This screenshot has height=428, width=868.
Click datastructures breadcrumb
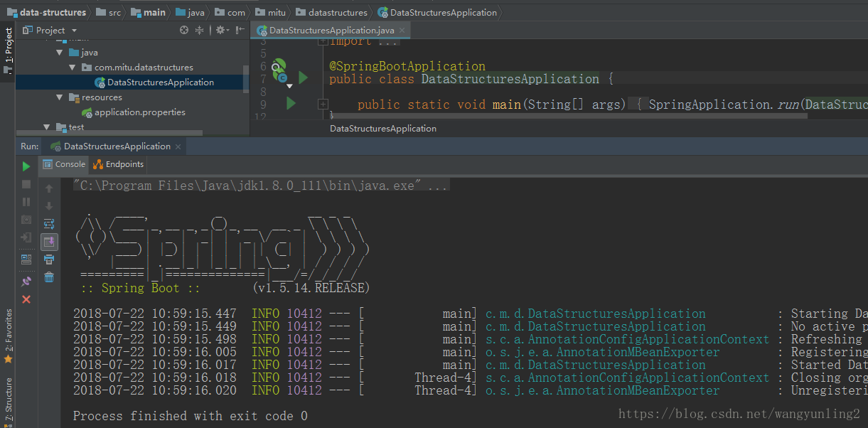pos(332,12)
